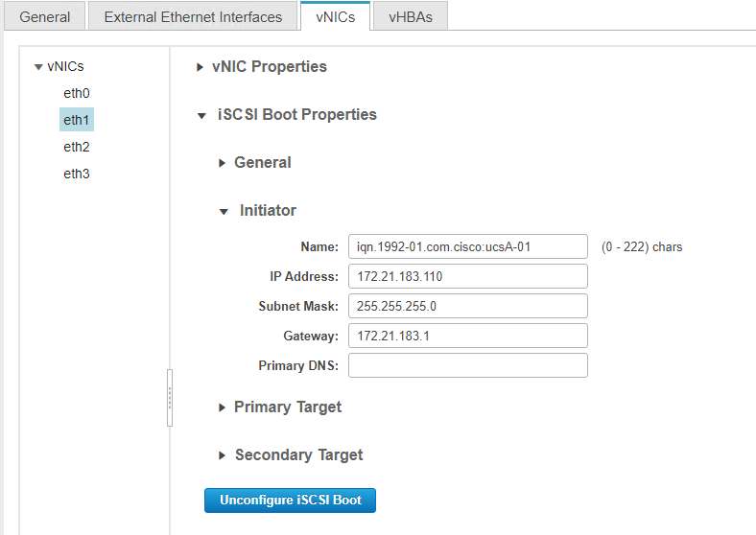The height and width of the screenshot is (535, 756).
Task: Collapse the iSCSI Boot Properties section
Action: click(x=201, y=115)
